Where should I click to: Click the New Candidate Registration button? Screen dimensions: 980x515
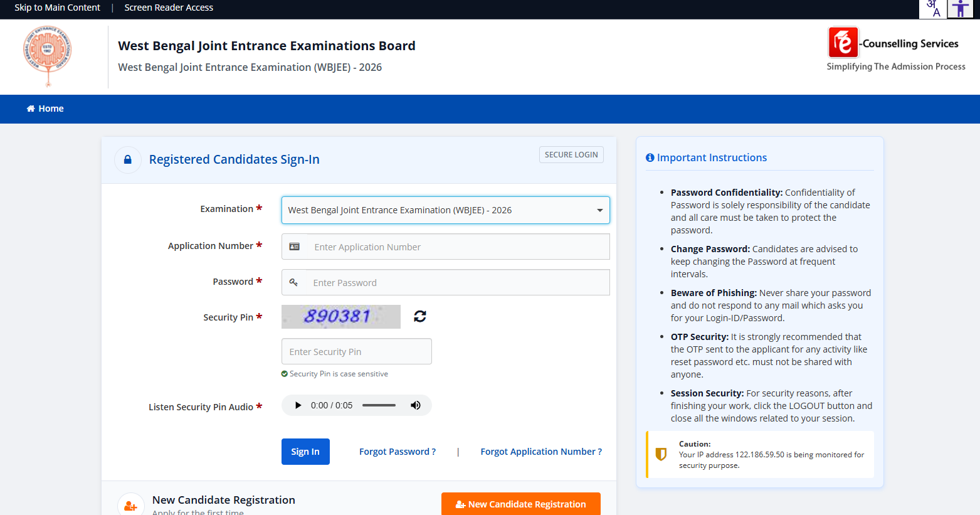pos(520,504)
